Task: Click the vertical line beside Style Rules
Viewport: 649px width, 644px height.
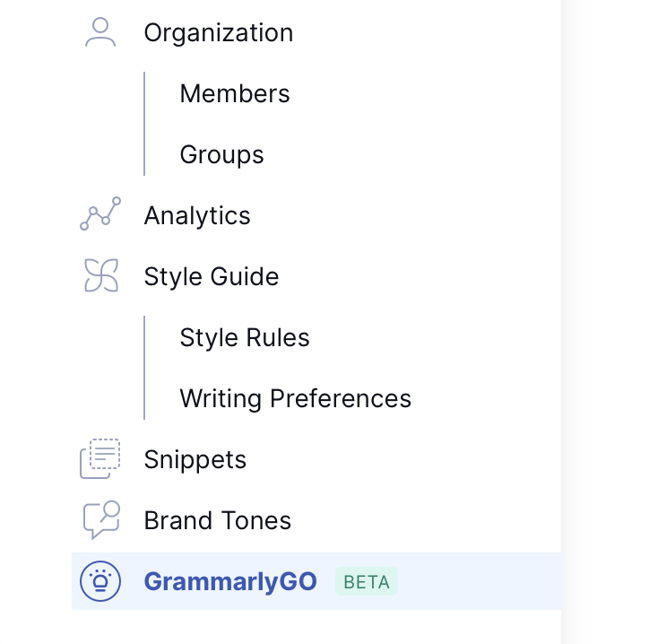Action: [x=144, y=339]
